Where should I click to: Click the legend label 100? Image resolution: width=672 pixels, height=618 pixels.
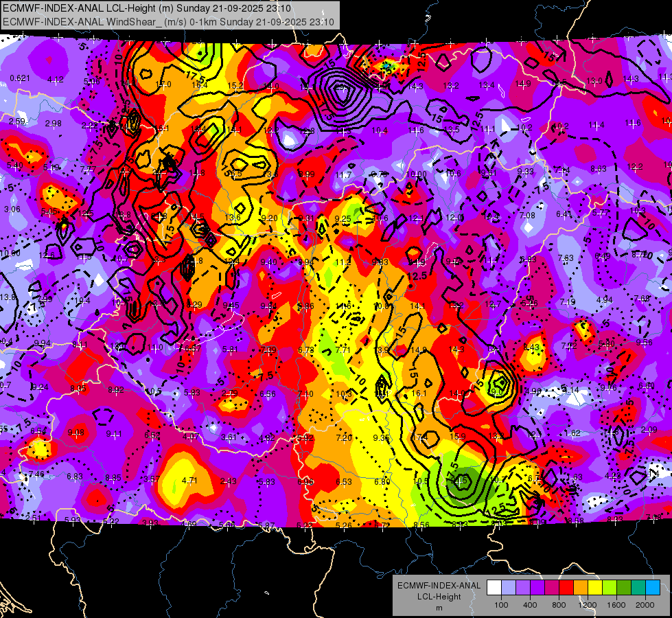point(501,605)
